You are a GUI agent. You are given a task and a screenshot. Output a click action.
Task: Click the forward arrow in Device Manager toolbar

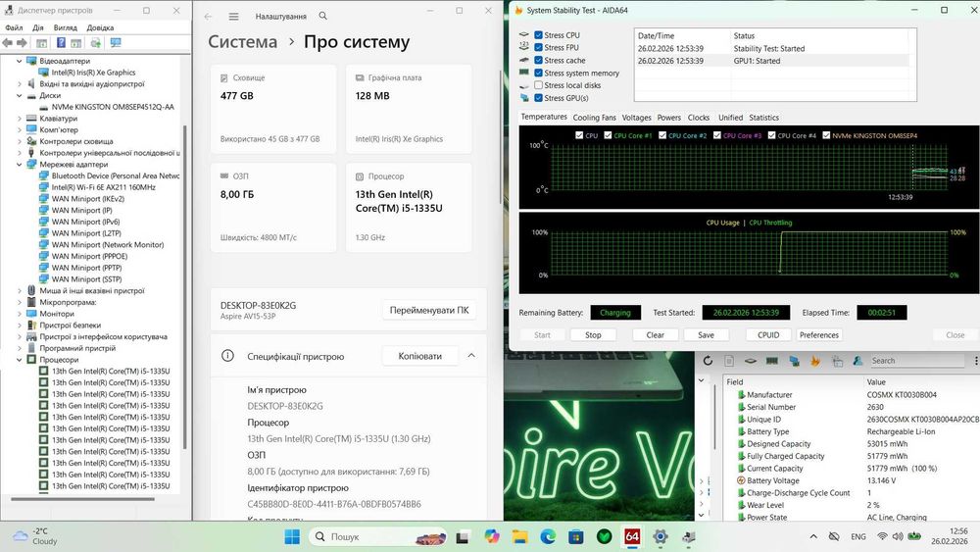pyautogui.click(x=22, y=42)
